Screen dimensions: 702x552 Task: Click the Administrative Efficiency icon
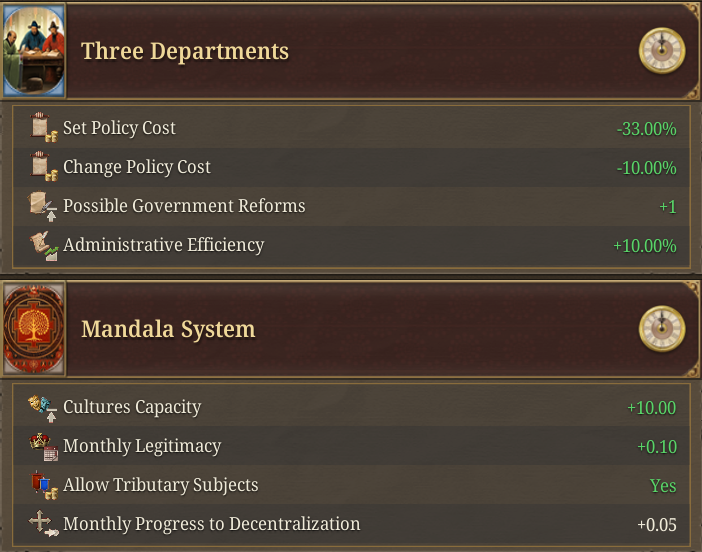[44, 245]
